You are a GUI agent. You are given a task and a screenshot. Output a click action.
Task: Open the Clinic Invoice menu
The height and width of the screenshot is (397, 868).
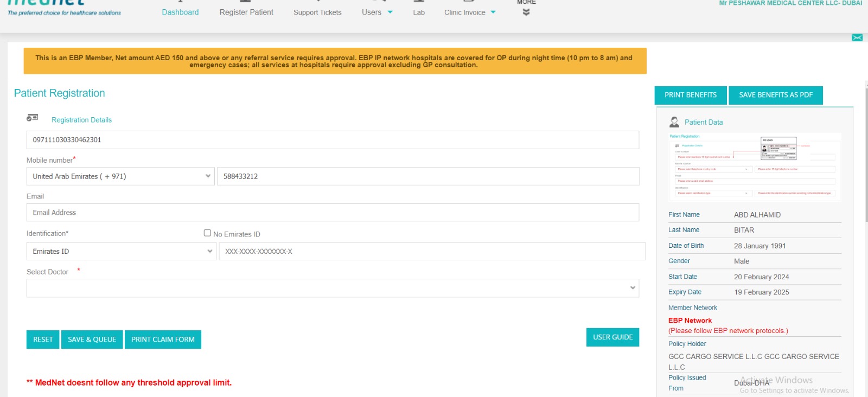pos(469,12)
